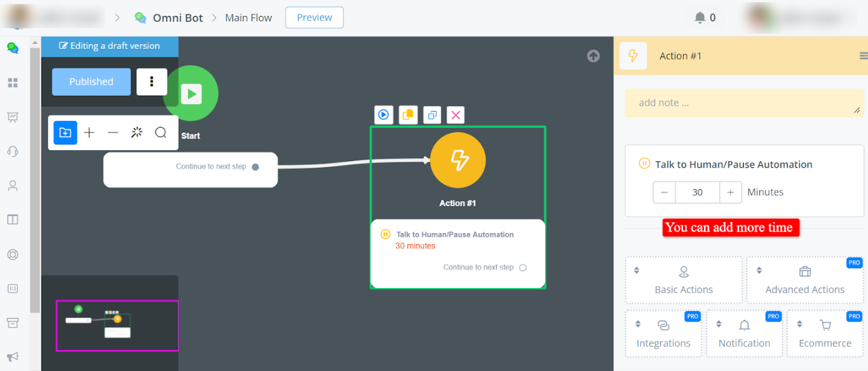Screen dimensions: 868x371
Task: Click the search magnifier in canvas toolbar
Action: pyautogui.click(x=160, y=132)
